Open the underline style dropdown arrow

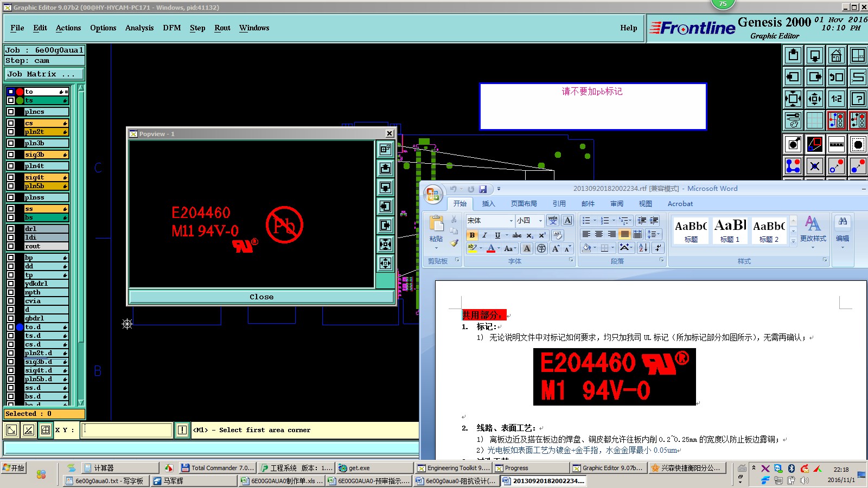[x=507, y=235]
